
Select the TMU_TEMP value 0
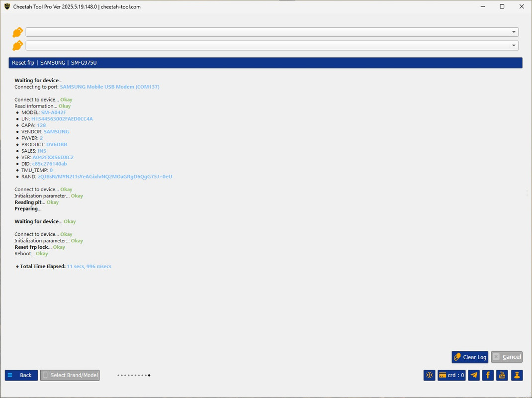pyautogui.click(x=51, y=170)
